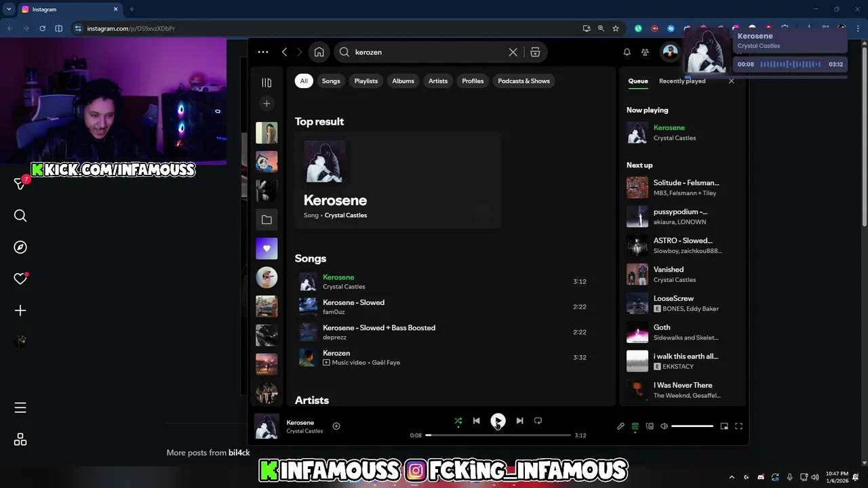The height and width of the screenshot is (488, 868).
Task: Toggle the queue view icon in player bar
Action: (635, 426)
